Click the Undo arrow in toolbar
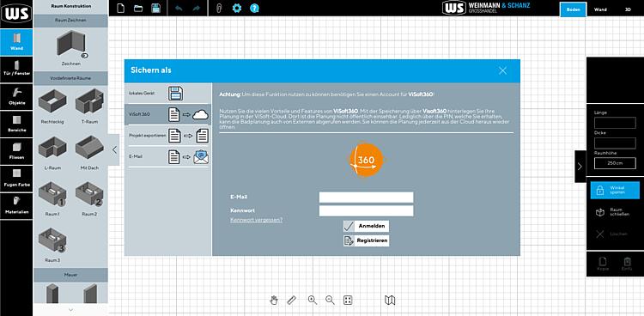644x316 pixels. tap(179, 9)
